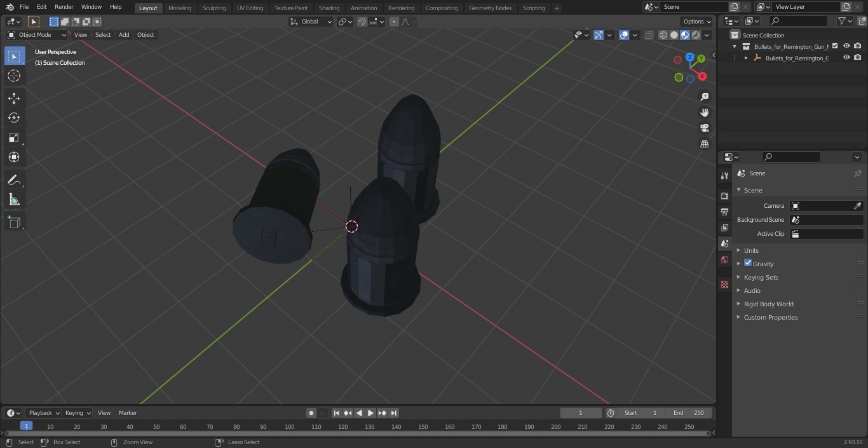Click the frame 1 playhead marker
Image resolution: width=868 pixels, height=448 pixels.
click(26, 426)
